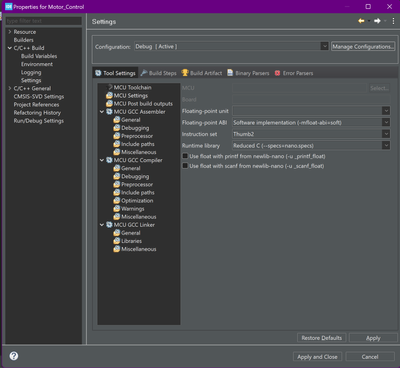Select Run/Debug Settings page
The width and height of the screenshot is (400, 368).
coord(39,121)
